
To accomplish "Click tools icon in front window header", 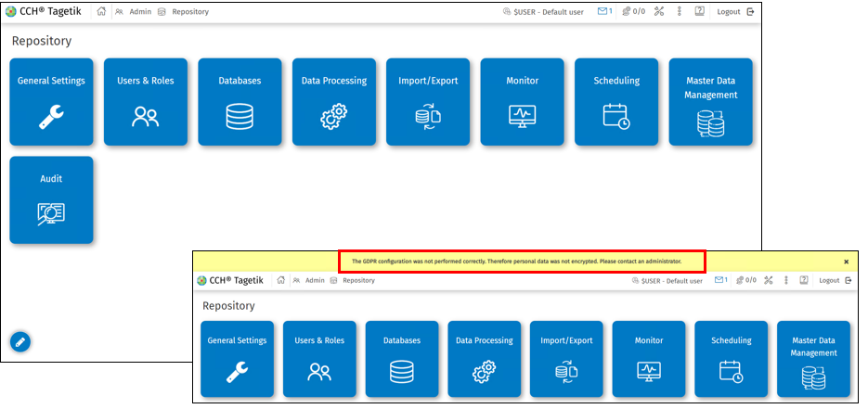I will coord(769,280).
